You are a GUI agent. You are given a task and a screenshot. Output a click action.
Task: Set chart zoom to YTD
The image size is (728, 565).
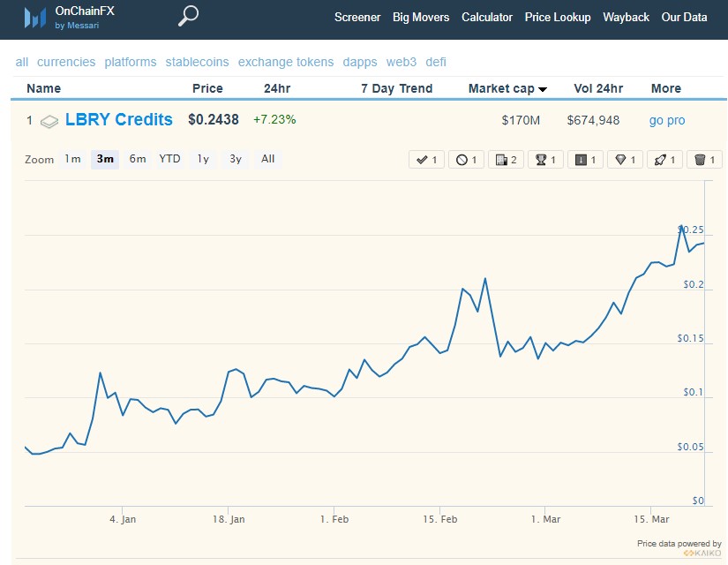(x=169, y=159)
